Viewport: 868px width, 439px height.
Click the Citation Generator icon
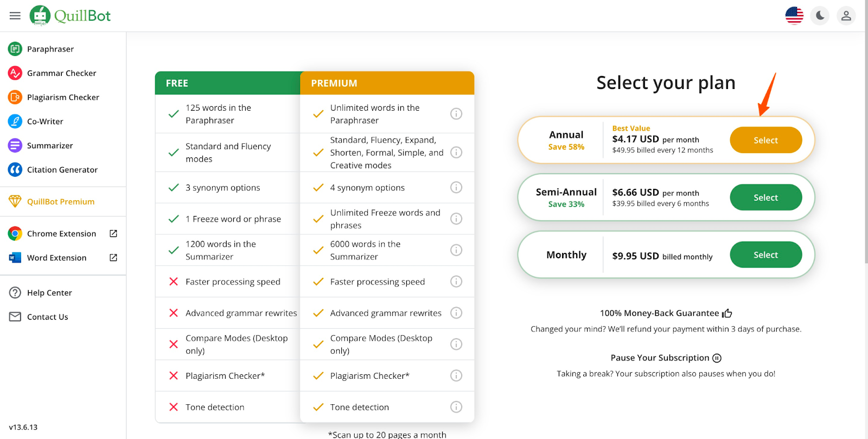point(15,170)
